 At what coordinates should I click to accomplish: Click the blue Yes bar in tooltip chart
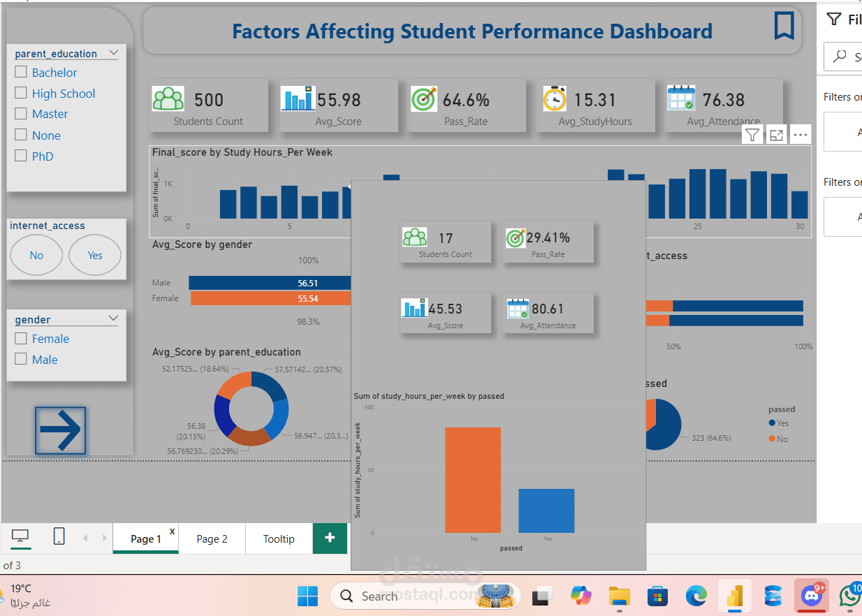coord(546,511)
